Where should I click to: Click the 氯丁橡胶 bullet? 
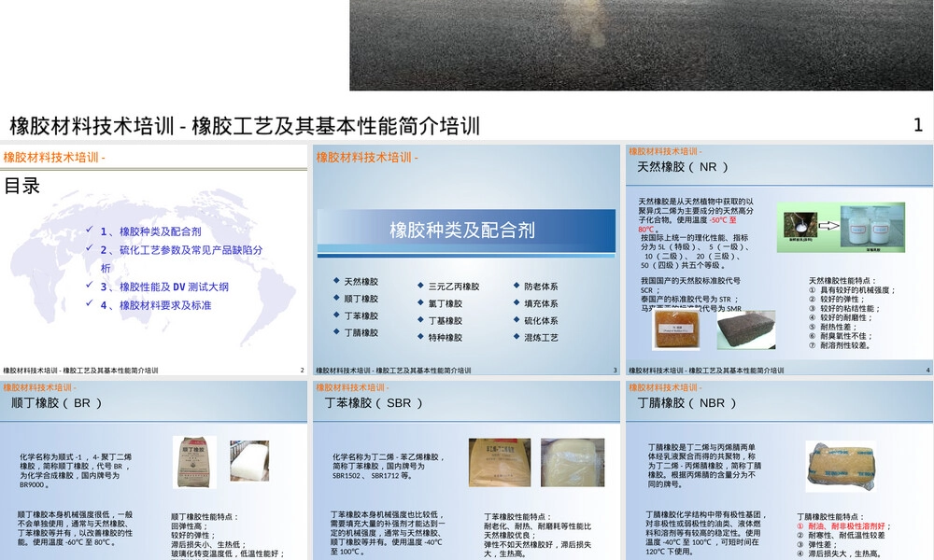click(x=445, y=303)
